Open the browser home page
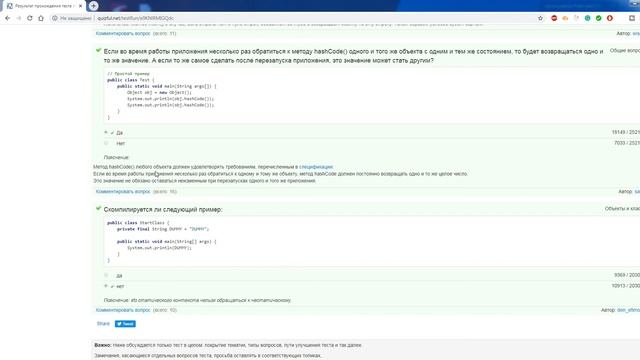 click(x=41, y=18)
